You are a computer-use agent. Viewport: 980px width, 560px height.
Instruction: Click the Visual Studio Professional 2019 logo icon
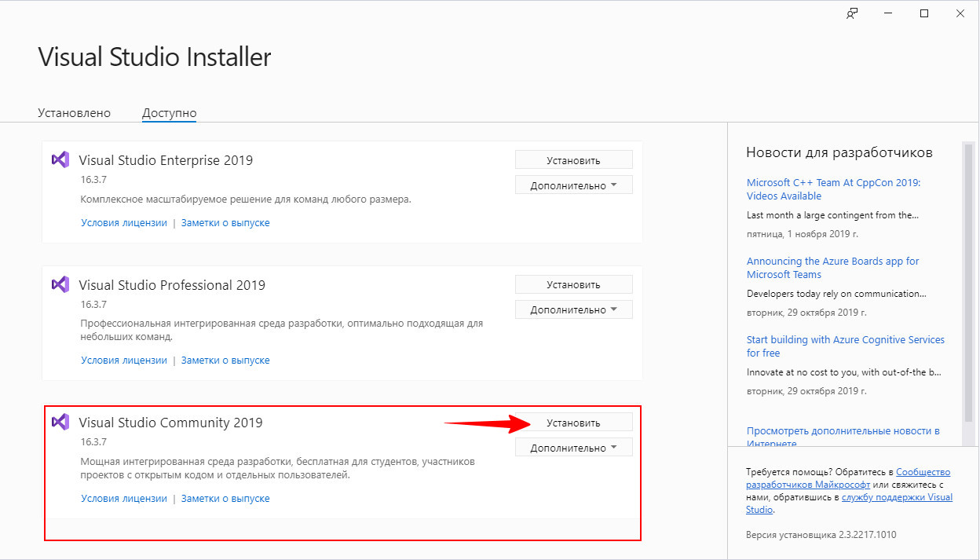(60, 284)
